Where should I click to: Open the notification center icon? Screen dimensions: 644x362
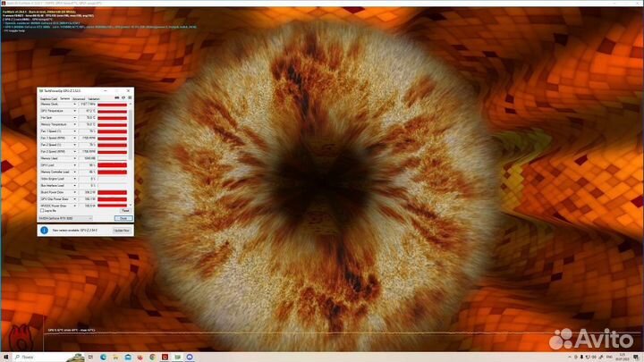point(637,357)
